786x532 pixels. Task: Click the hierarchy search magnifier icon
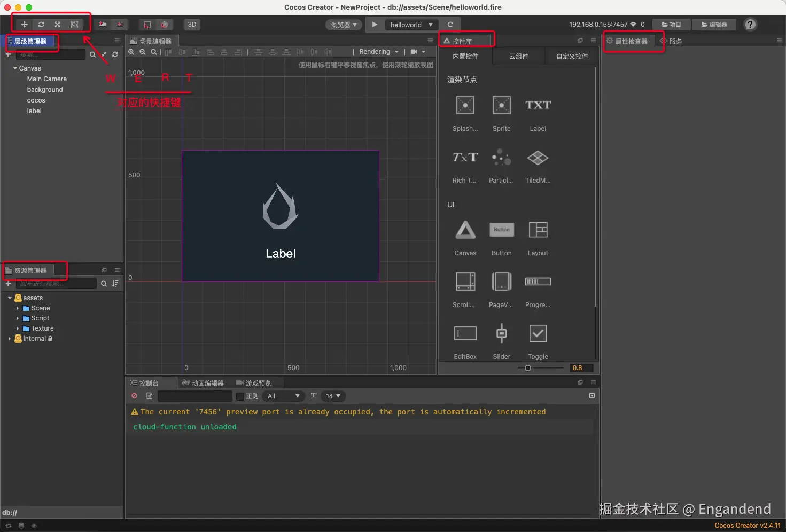92,54
